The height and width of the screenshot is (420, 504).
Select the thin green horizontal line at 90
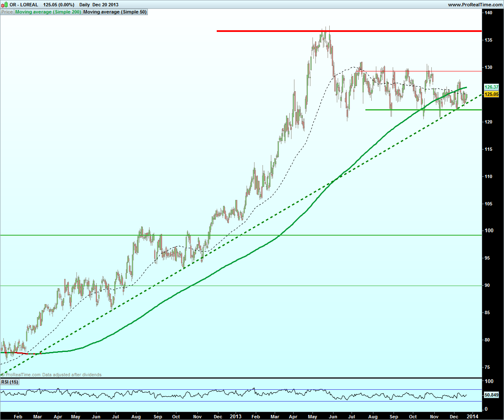(241, 286)
